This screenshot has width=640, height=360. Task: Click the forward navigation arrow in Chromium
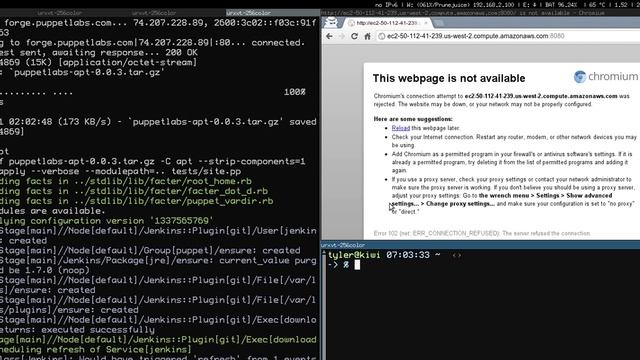(x=342, y=36)
